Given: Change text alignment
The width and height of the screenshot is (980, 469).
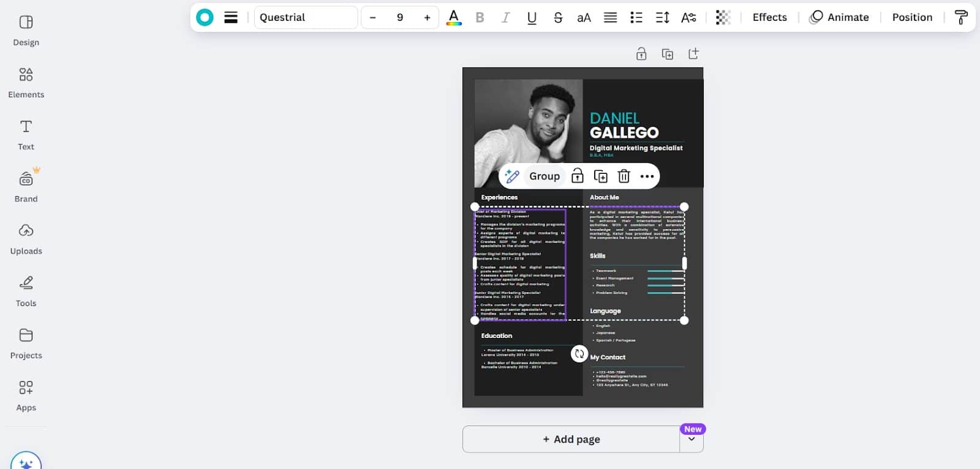Looking at the screenshot, I should (x=610, y=17).
